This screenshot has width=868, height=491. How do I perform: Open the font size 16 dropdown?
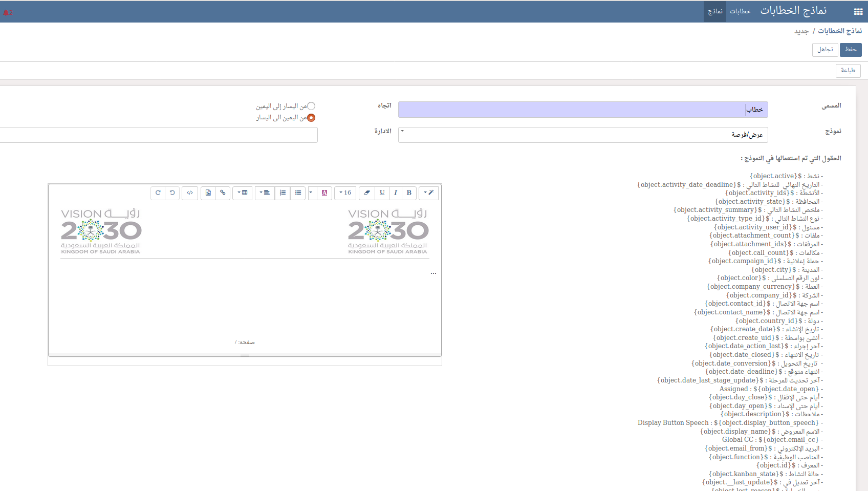(x=345, y=193)
